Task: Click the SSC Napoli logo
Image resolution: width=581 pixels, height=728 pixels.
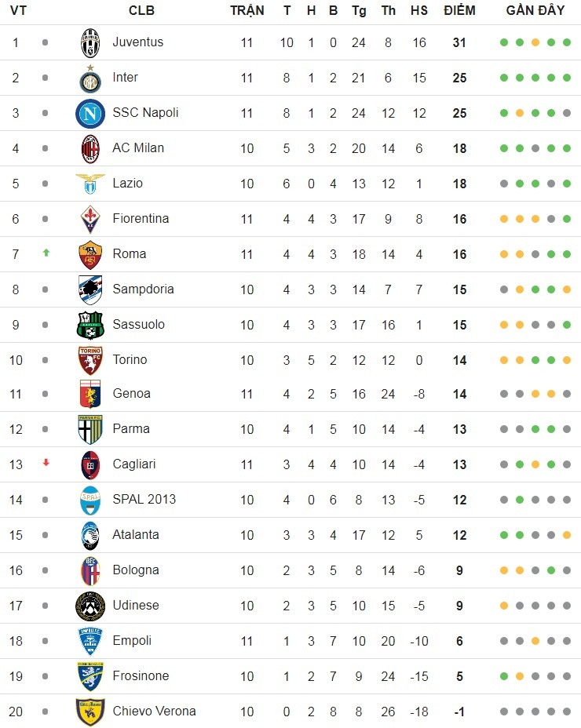Action: [x=90, y=114]
